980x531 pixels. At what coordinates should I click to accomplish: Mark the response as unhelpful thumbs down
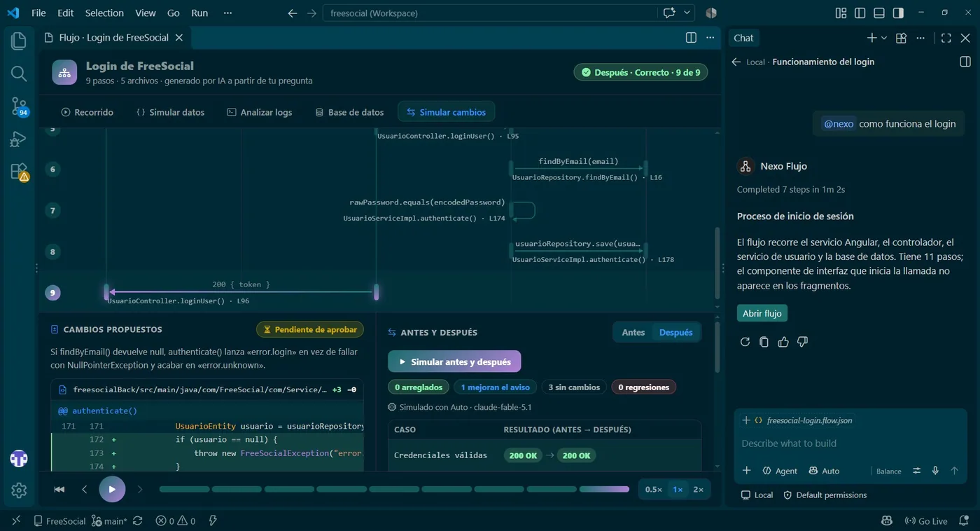(803, 342)
